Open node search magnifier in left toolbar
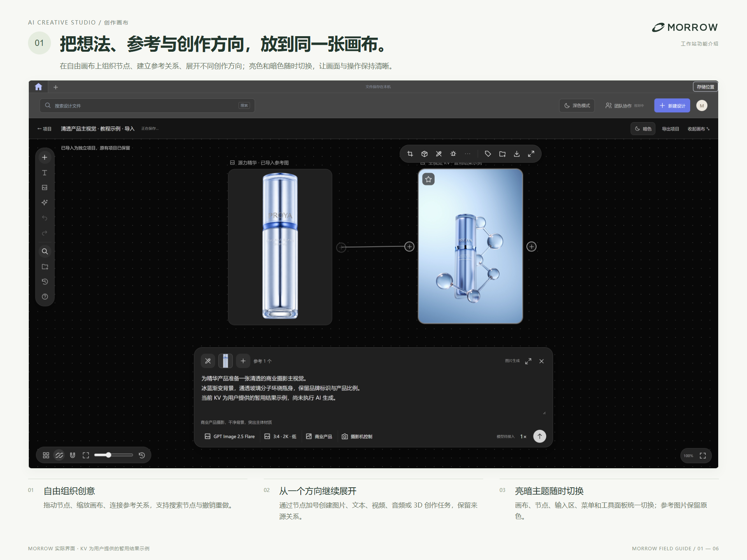 (x=45, y=251)
